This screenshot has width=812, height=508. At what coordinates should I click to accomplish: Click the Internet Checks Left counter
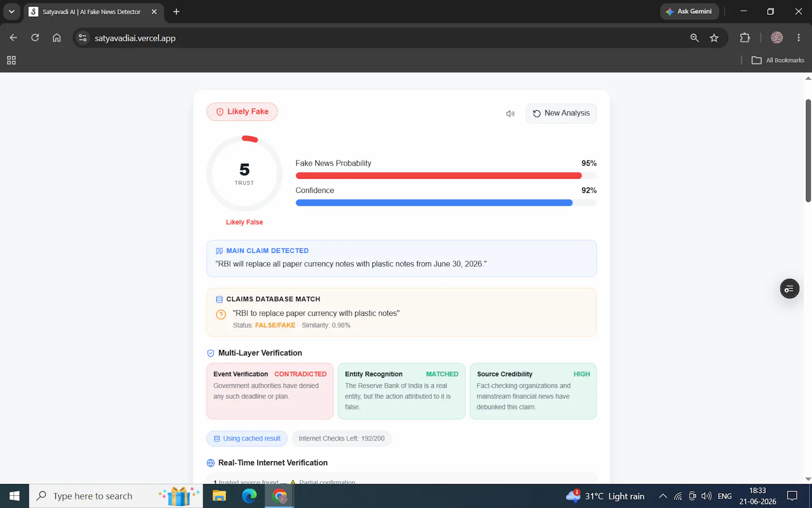click(342, 438)
